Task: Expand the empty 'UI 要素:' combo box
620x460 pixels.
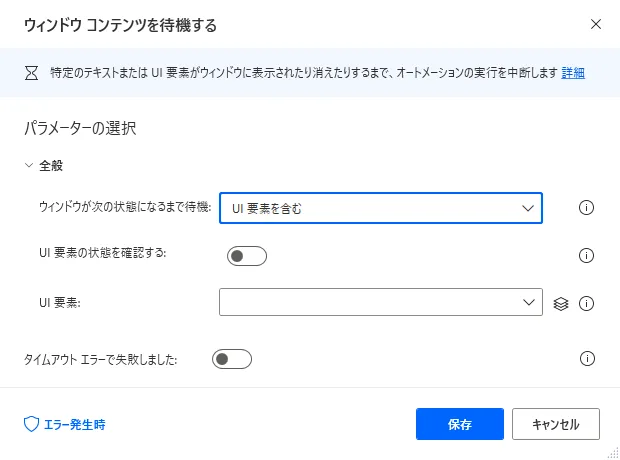Action: [380, 302]
